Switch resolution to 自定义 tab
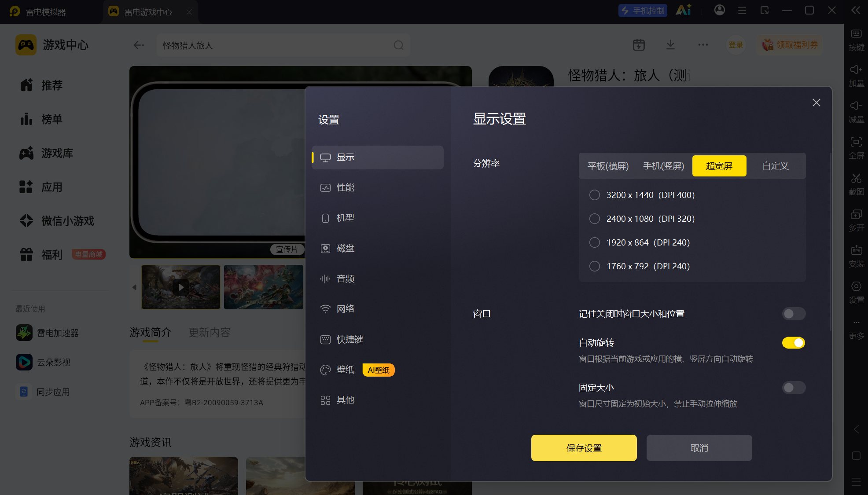Screen dimensions: 868x495 coord(776,166)
